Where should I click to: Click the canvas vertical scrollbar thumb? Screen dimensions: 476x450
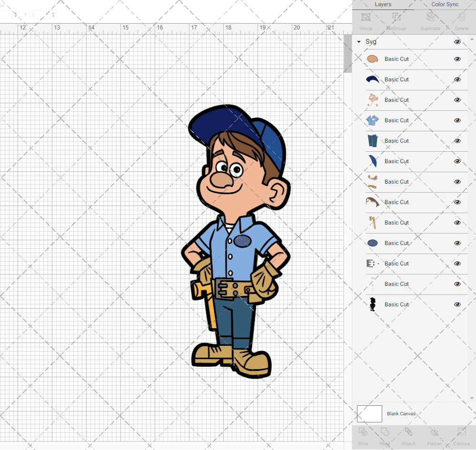pyautogui.click(x=347, y=53)
